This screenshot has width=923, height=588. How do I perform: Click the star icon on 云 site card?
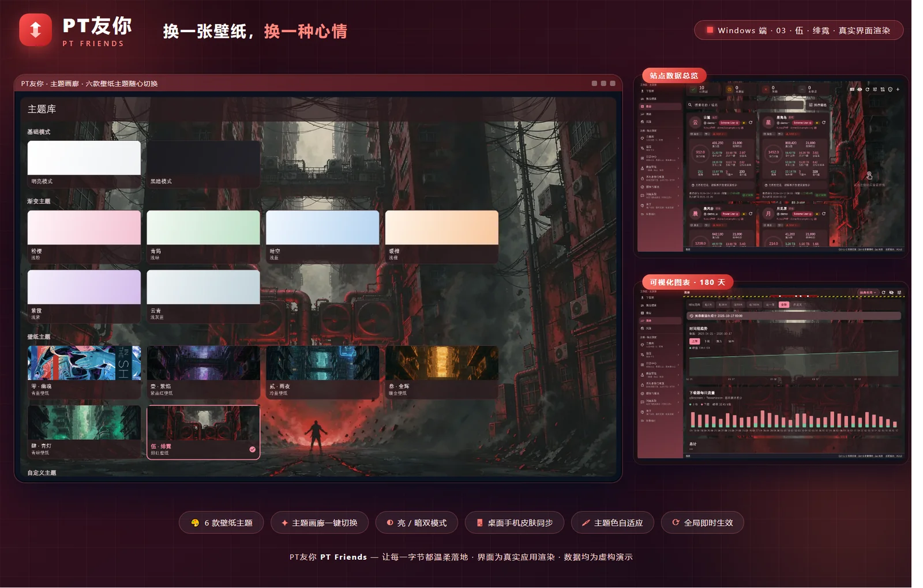pyautogui.click(x=744, y=123)
